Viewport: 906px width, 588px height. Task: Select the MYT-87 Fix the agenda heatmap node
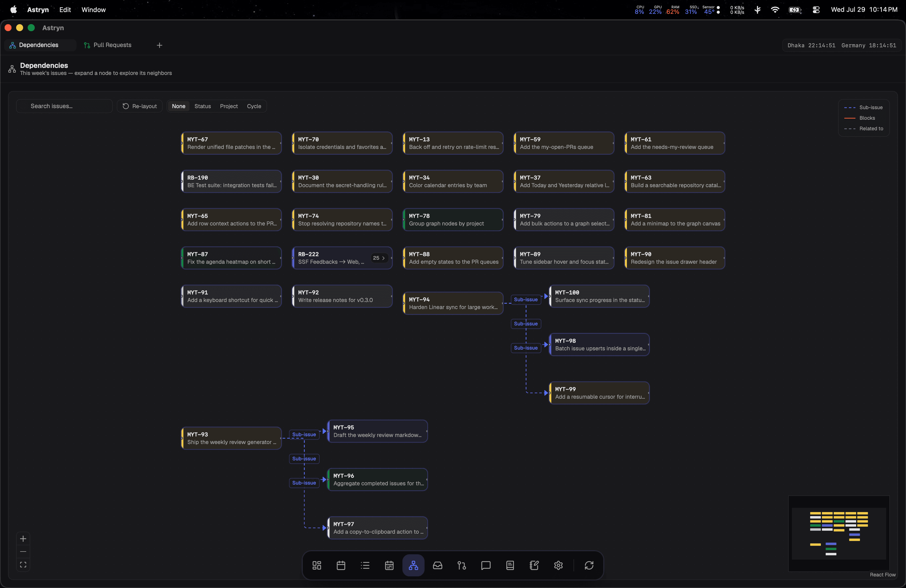232,258
